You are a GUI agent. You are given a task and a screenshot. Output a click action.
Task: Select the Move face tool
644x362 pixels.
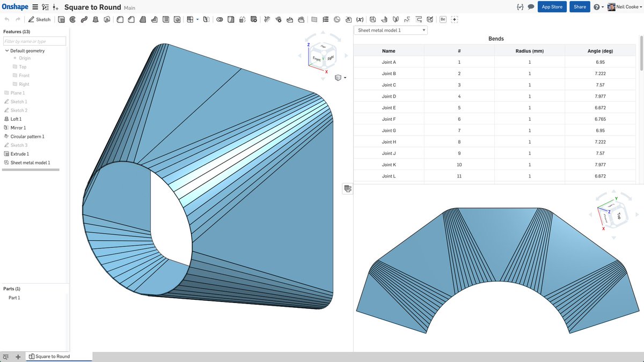[x=289, y=19]
